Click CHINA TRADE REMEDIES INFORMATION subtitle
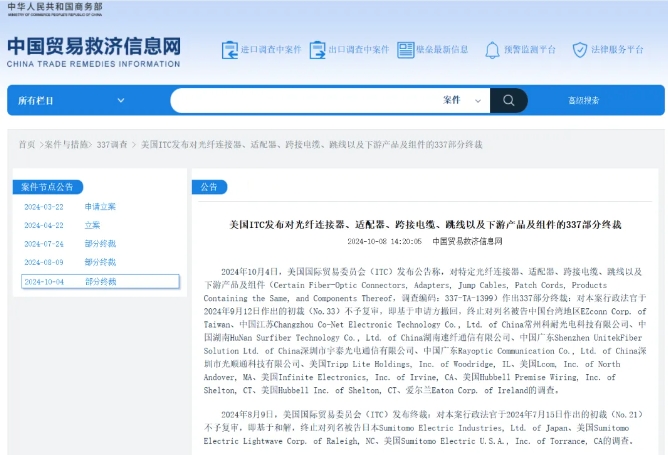The width and height of the screenshot is (668, 455). [93, 64]
